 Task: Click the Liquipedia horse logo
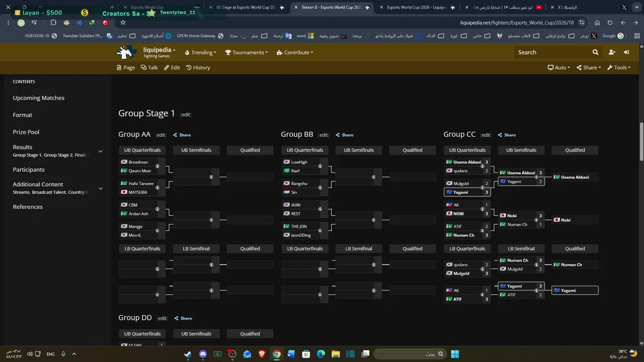(x=127, y=52)
